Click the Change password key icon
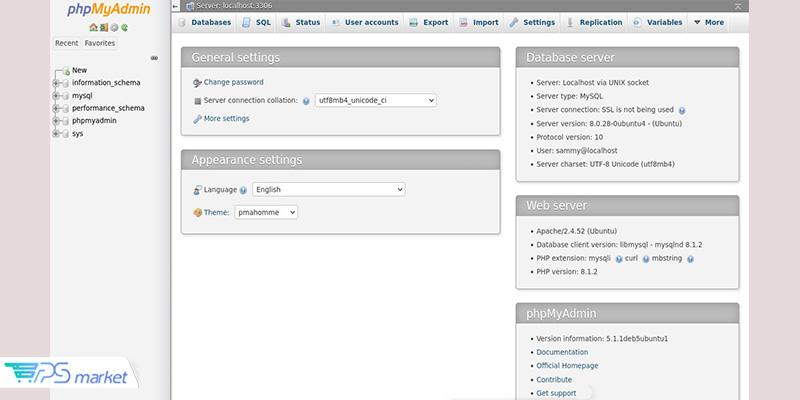800x400 pixels. point(197,83)
